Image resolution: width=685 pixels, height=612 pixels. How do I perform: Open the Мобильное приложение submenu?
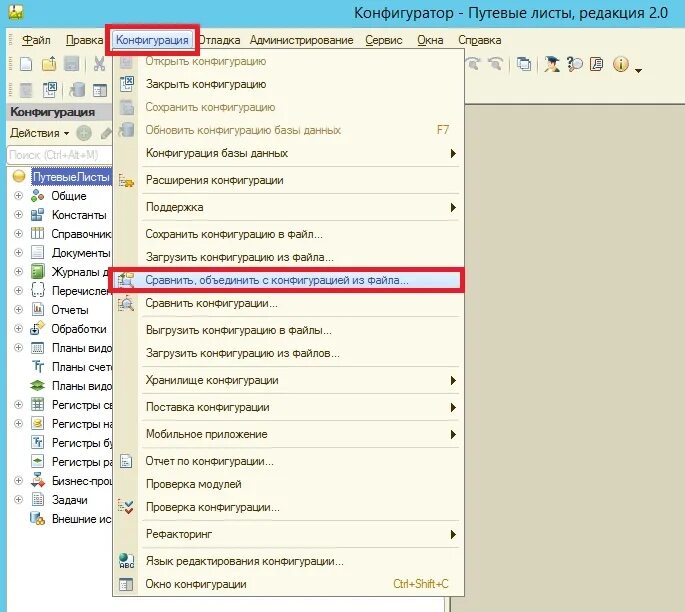[x=286, y=434]
